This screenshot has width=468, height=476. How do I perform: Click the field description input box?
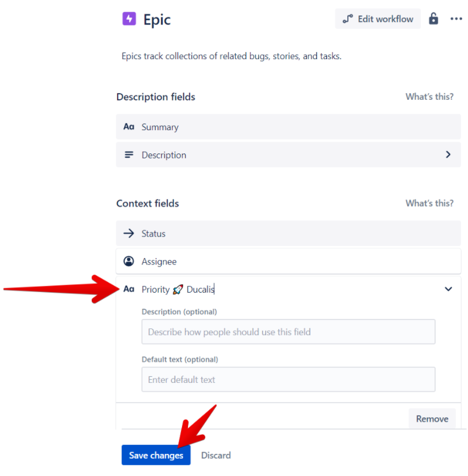tap(288, 332)
